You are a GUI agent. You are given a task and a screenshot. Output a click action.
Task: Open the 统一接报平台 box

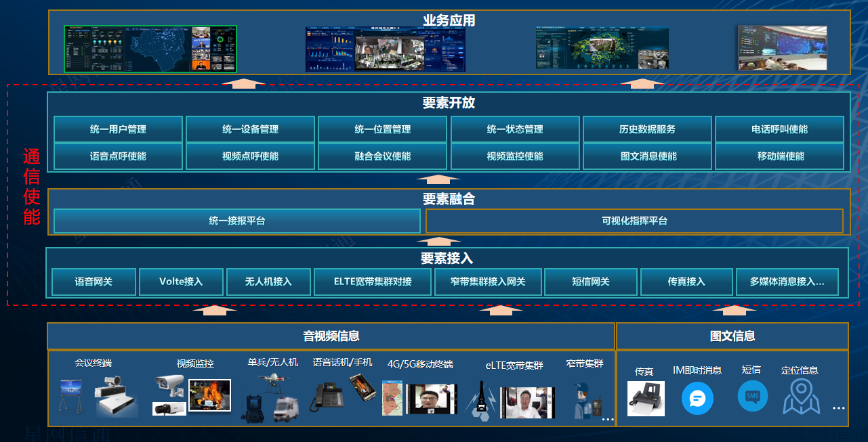pyautogui.click(x=236, y=221)
